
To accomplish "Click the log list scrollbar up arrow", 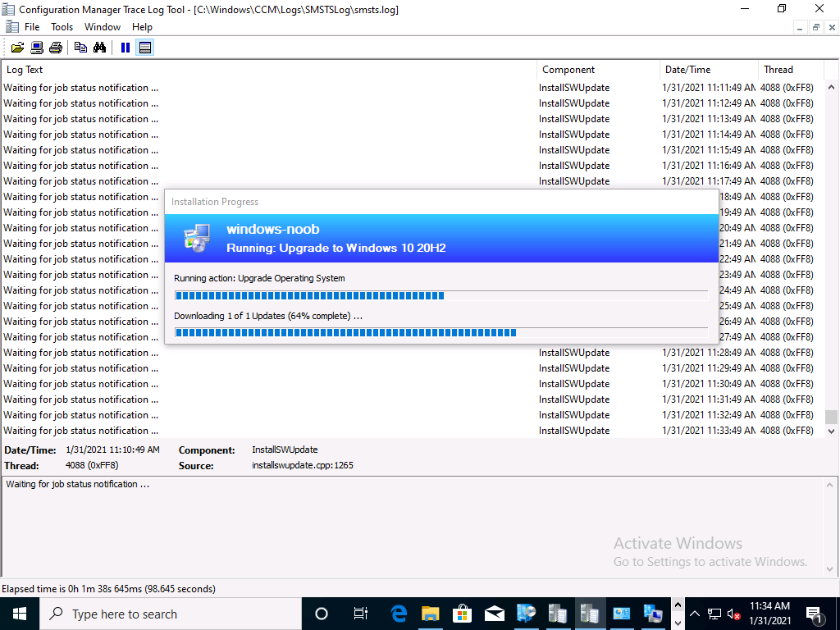I will click(832, 87).
